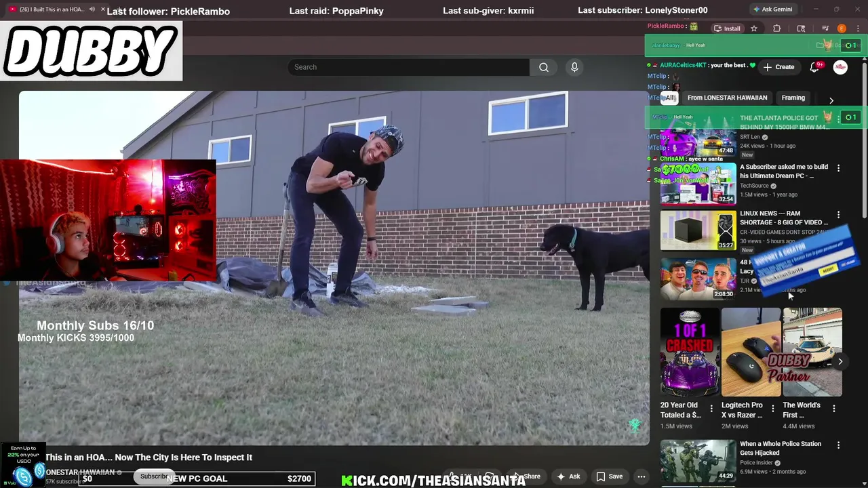
Task: Open the orange browser profile avatar
Action: (842, 28)
